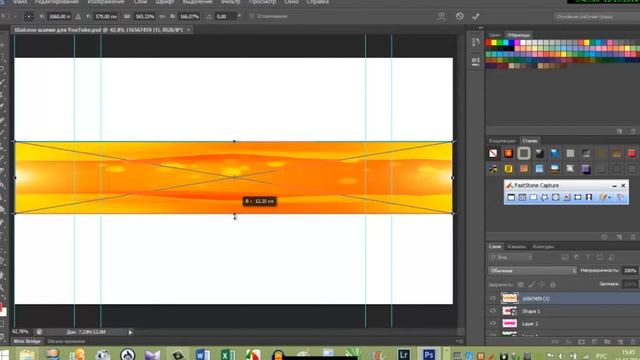Open the Слои menu in menu bar

pos(140,2)
